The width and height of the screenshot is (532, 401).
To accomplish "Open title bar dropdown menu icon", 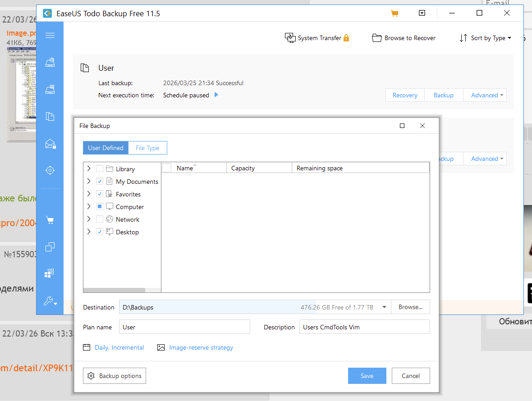I will point(422,13).
